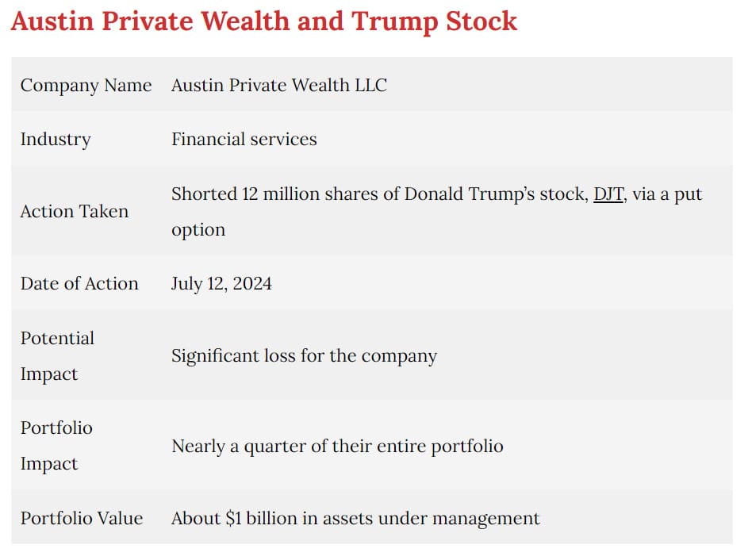Select the Industry row label

(56, 140)
